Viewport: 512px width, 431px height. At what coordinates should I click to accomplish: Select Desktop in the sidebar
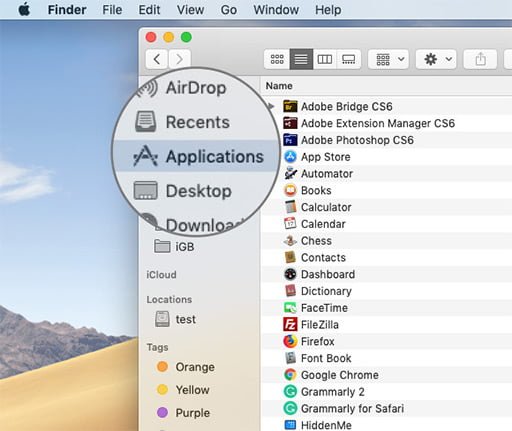coord(197,191)
